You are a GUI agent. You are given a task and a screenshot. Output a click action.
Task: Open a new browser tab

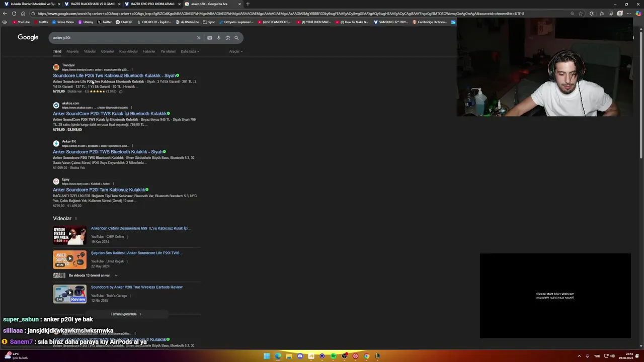tap(248, 4)
